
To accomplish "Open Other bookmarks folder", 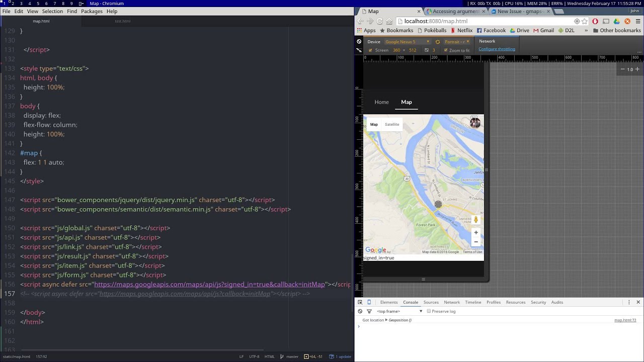I will [x=617, y=31].
